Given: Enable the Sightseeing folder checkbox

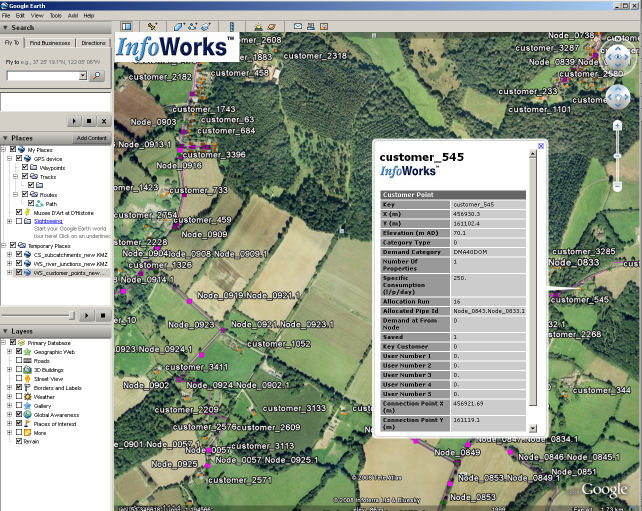Looking at the screenshot, I should click(19, 221).
